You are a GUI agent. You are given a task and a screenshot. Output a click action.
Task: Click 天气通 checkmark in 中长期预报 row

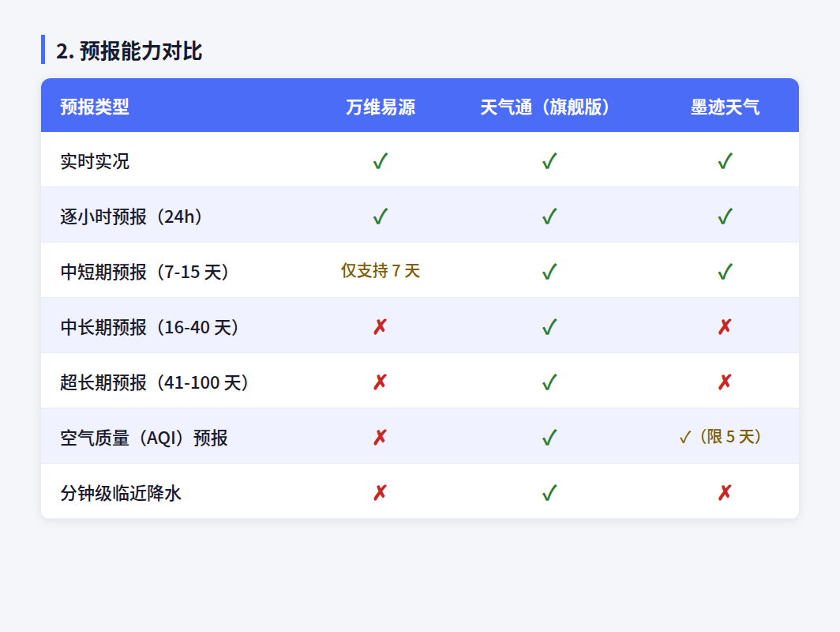pos(549,326)
